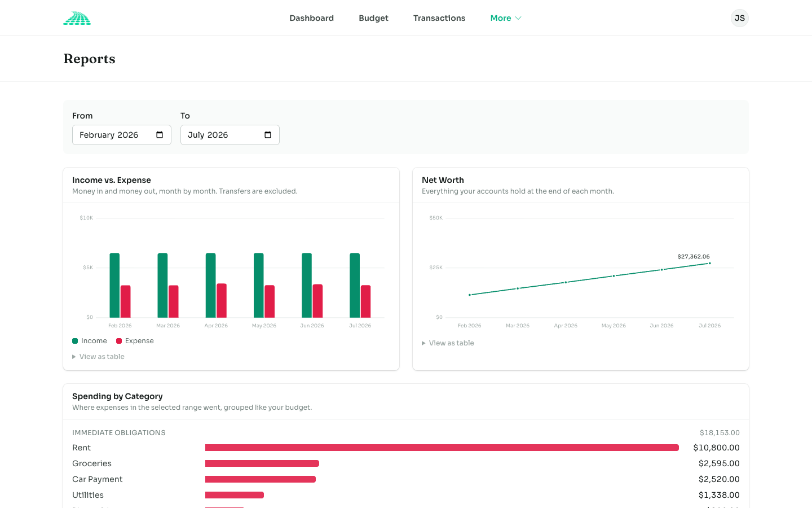Click the Reports page heading
812x508 pixels.
tap(89, 59)
